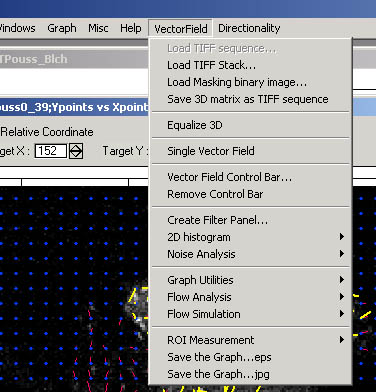
Task: Open the Directionality menu
Action: [x=249, y=28]
